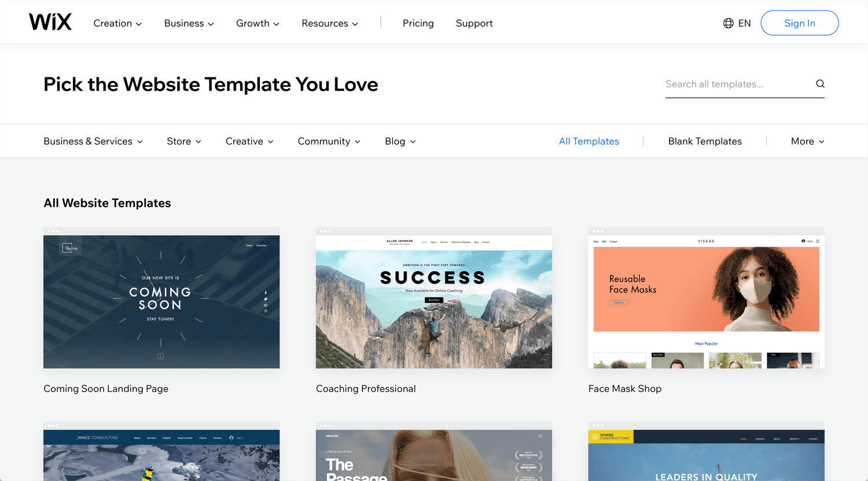Screen dimensions: 868x481
Task: Expand the Business menu in top navigation
Action: tap(189, 23)
